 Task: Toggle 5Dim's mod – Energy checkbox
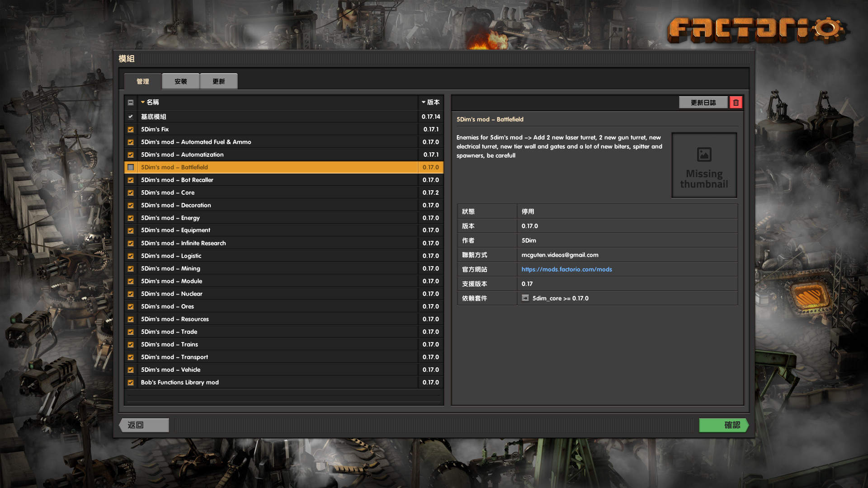131,218
